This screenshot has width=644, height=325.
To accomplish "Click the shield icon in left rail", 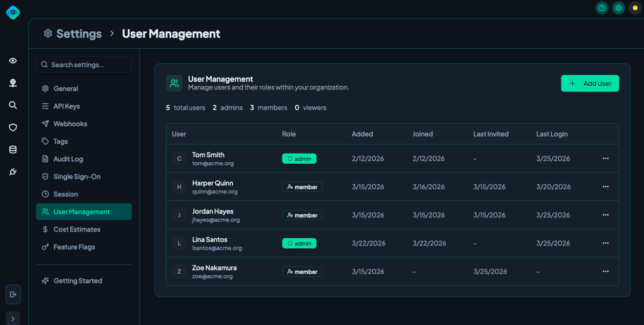I will [13, 127].
